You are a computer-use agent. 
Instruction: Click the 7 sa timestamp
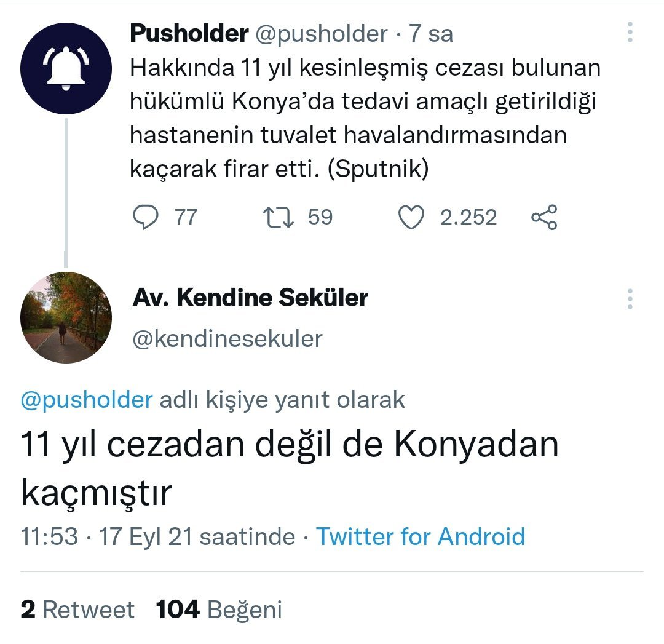click(431, 34)
